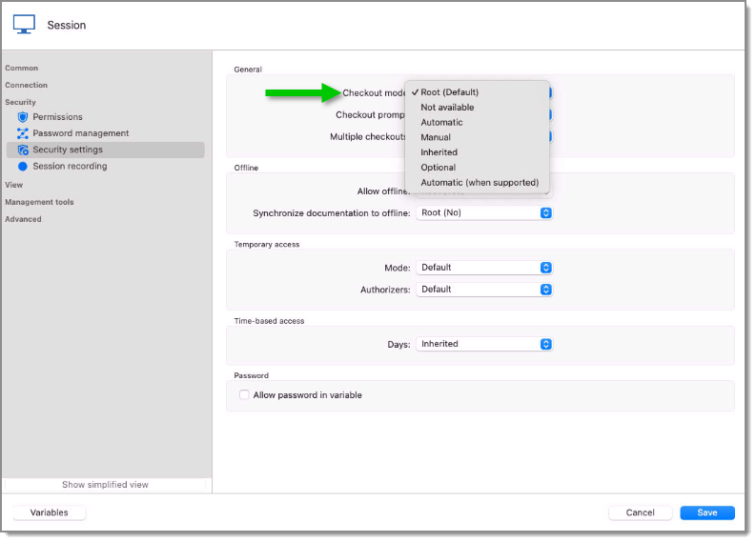Select the Security section heading

point(21,102)
